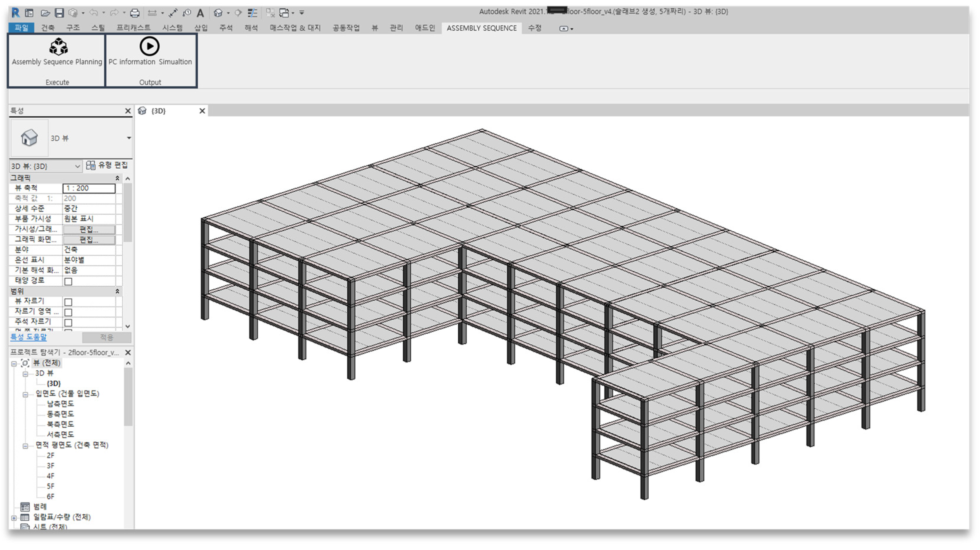Check the 주석 자르기 checkbox
Viewport: 980px width, 550px height.
(x=68, y=323)
